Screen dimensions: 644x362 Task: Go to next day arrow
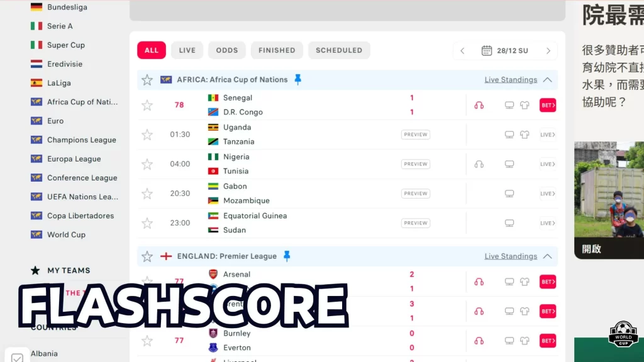[548, 50]
